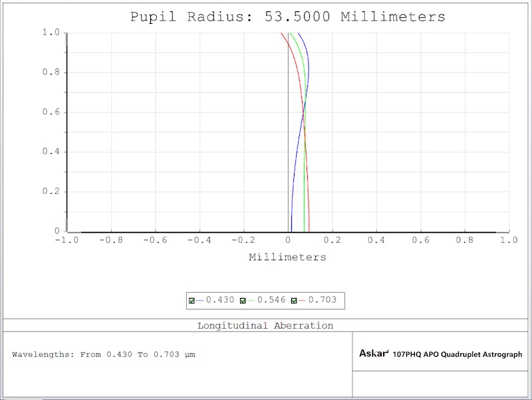Viewport: 532px width, 400px height.
Task: Click the green 0.546 legend line
Action: pyautogui.click(x=251, y=301)
